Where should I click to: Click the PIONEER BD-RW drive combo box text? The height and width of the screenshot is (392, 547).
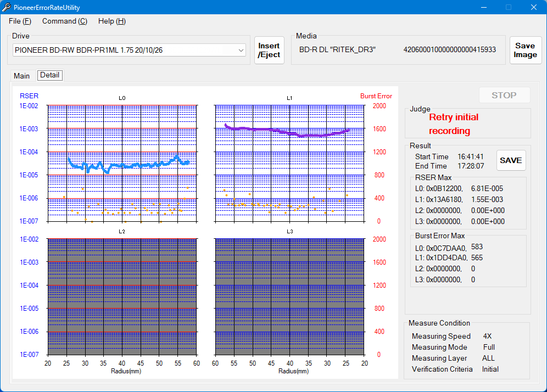point(88,50)
